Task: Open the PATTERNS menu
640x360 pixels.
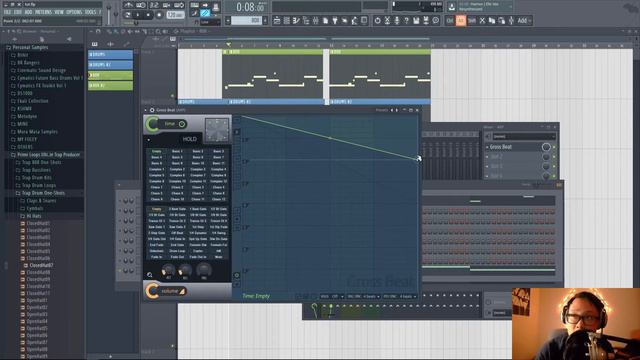Action: point(43,12)
